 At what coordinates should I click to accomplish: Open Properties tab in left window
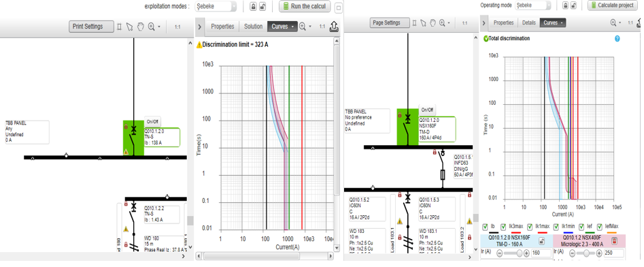(222, 27)
